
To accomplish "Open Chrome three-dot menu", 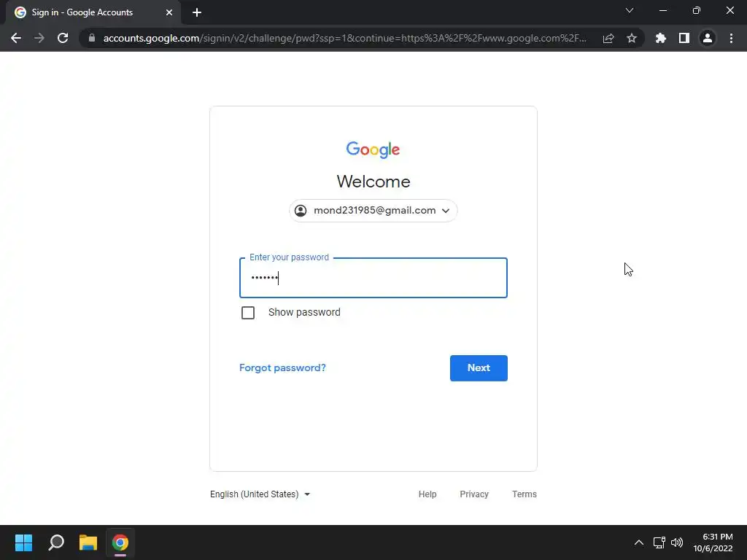I will click(x=731, y=38).
